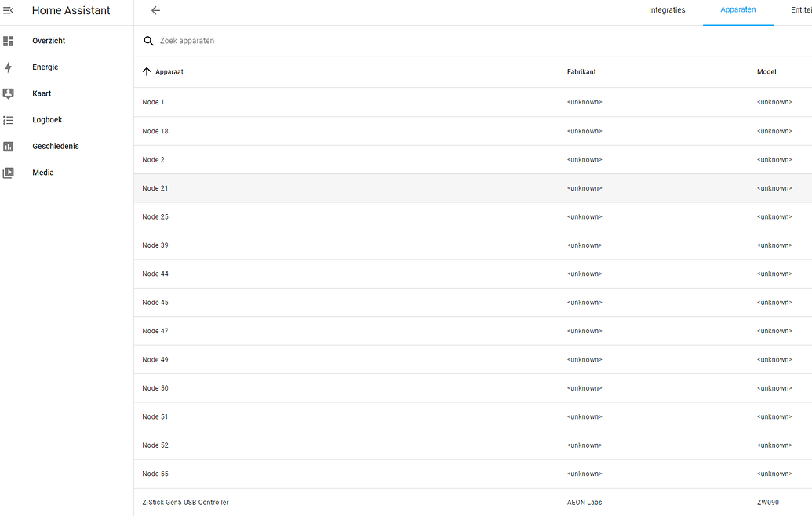The height and width of the screenshot is (516, 812).
Task: Switch to the Integraties tab
Action: point(667,10)
